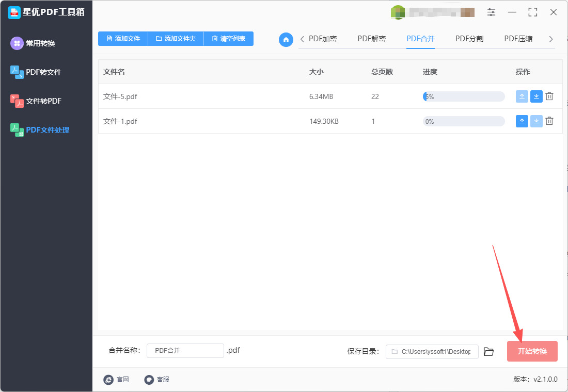This screenshot has height=392, width=568.
Task: Click the 大小 column header
Action: (316, 72)
